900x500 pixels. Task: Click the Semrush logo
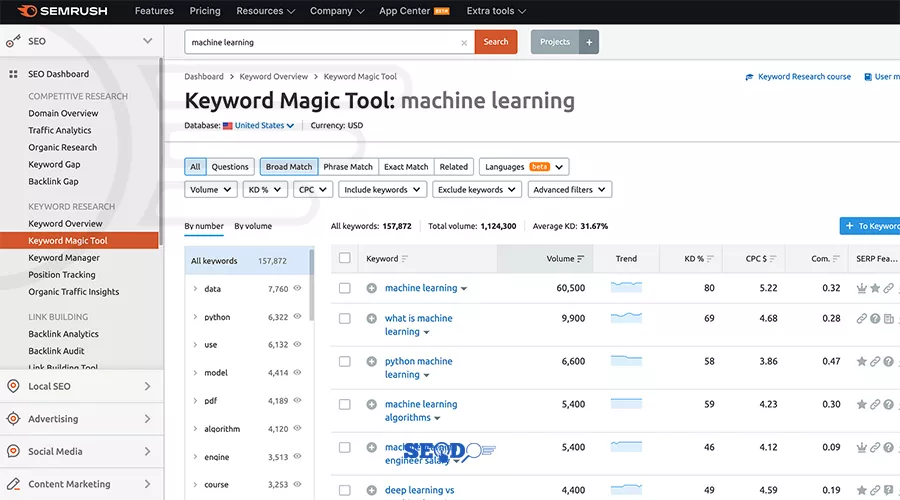click(x=63, y=11)
